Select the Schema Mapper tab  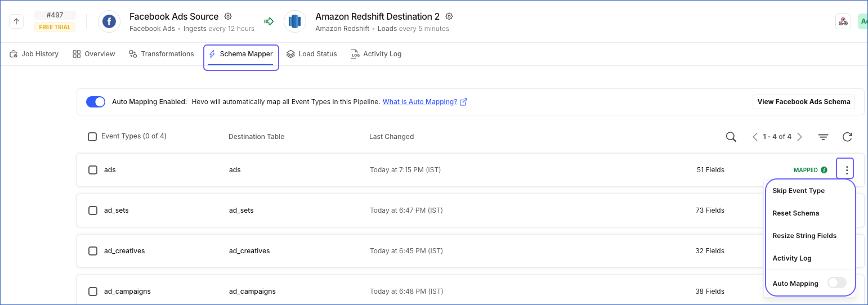click(241, 54)
